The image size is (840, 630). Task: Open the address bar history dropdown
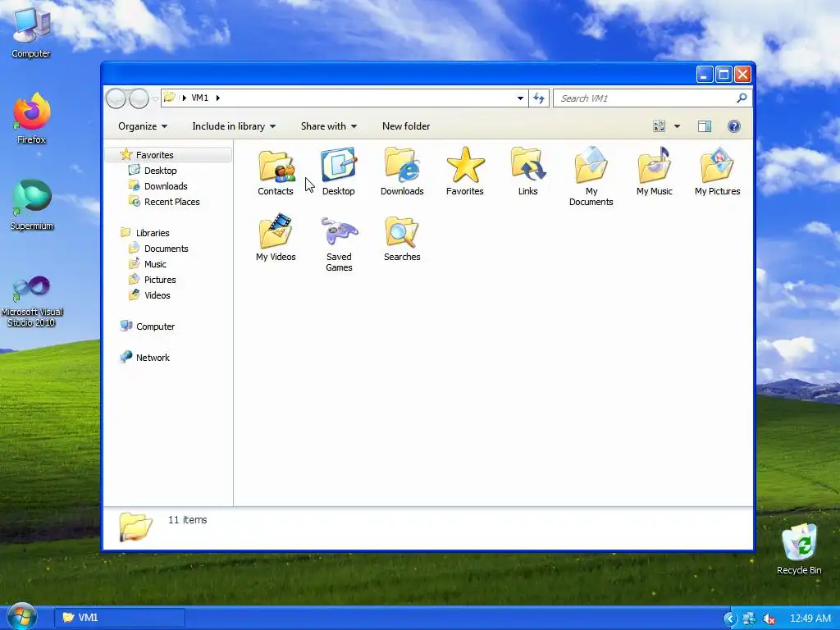[x=520, y=98]
